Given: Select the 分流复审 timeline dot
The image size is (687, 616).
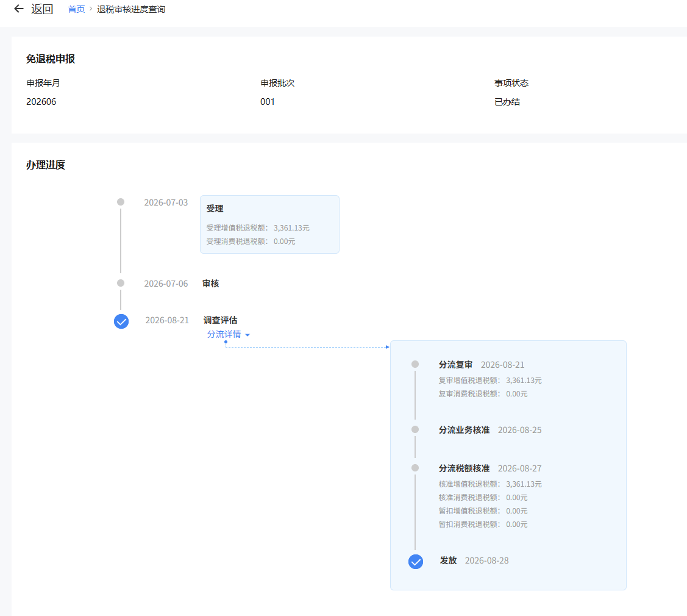Looking at the screenshot, I should tap(415, 364).
